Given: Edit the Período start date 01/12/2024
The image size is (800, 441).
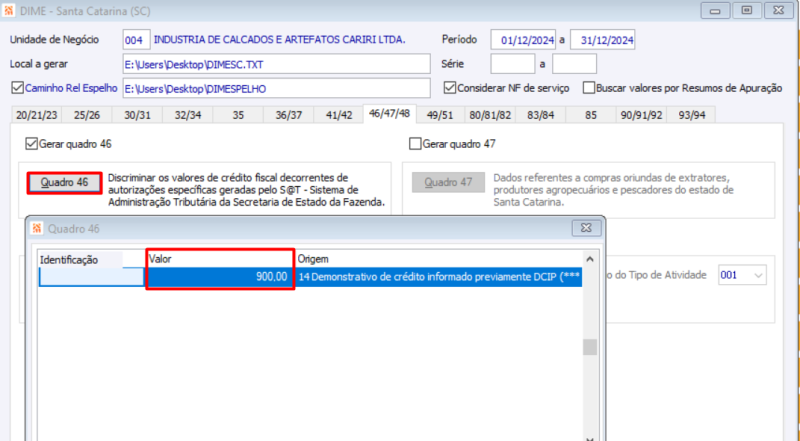Looking at the screenshot, I should (x=523, y=40).
